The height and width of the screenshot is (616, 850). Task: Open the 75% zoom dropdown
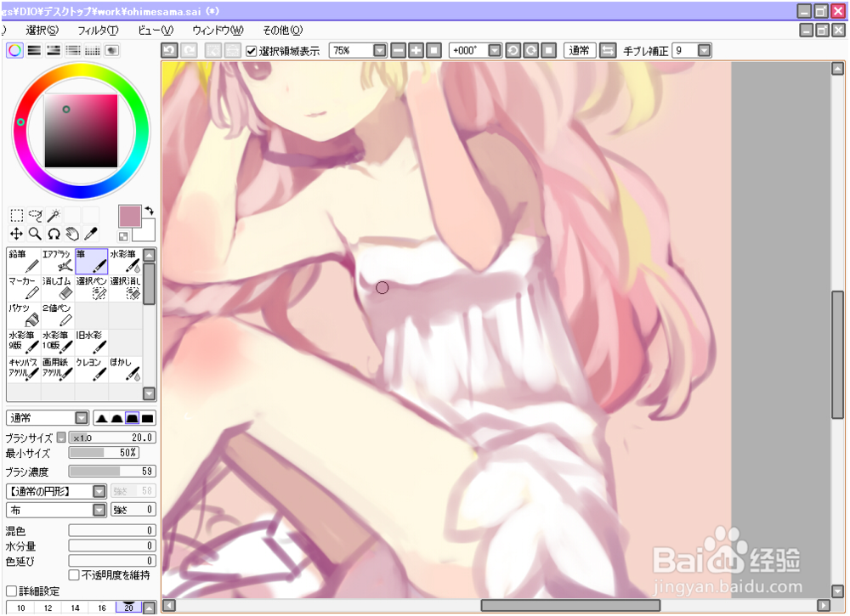point(380,50)
